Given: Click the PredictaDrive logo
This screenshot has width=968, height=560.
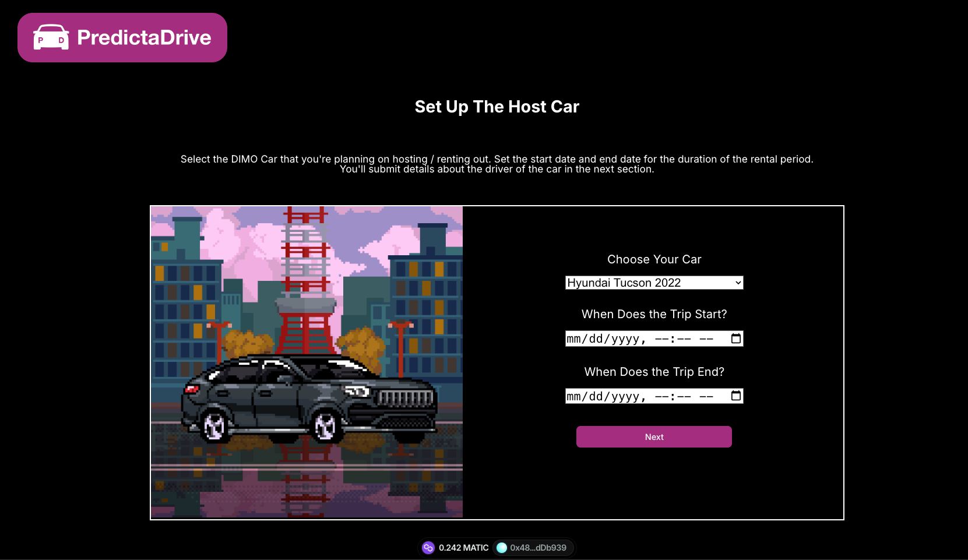Looking at the screenshot, I should [x=122, y=38].
